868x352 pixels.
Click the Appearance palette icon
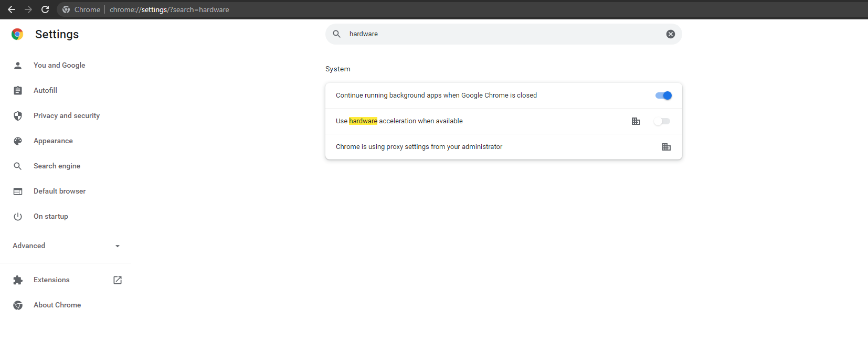coord(18,141)
